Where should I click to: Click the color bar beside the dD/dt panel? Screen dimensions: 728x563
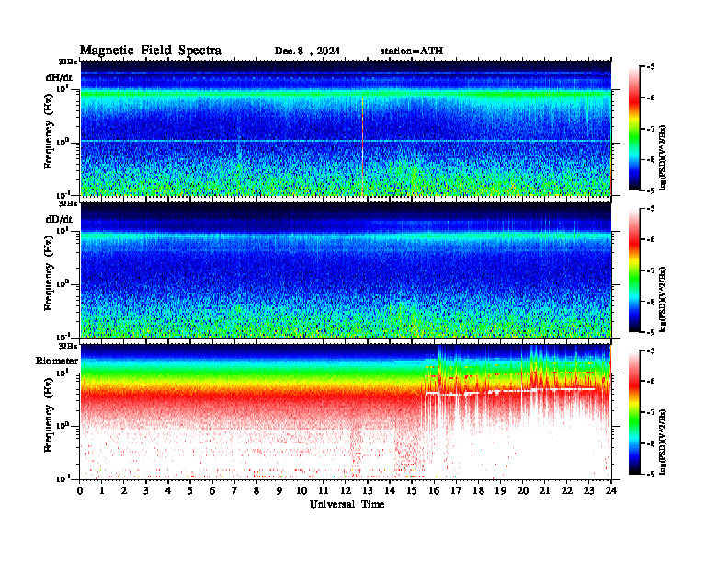pos(634,270)
